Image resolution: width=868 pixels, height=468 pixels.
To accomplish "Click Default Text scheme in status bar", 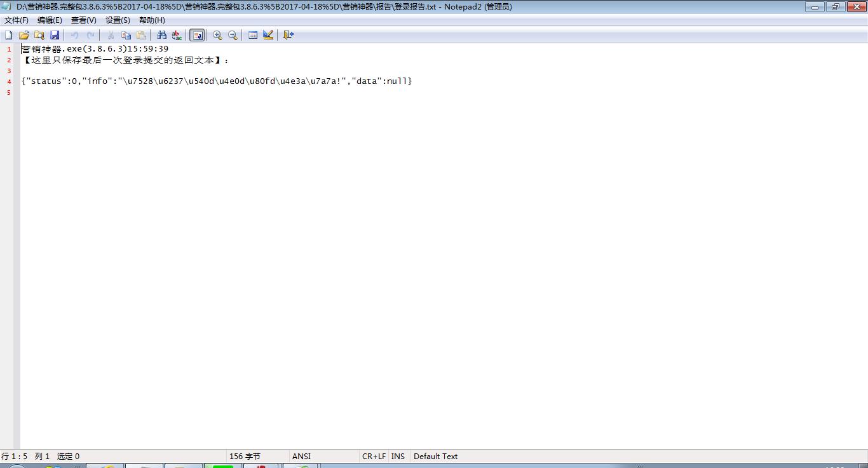I will [435, 456].
